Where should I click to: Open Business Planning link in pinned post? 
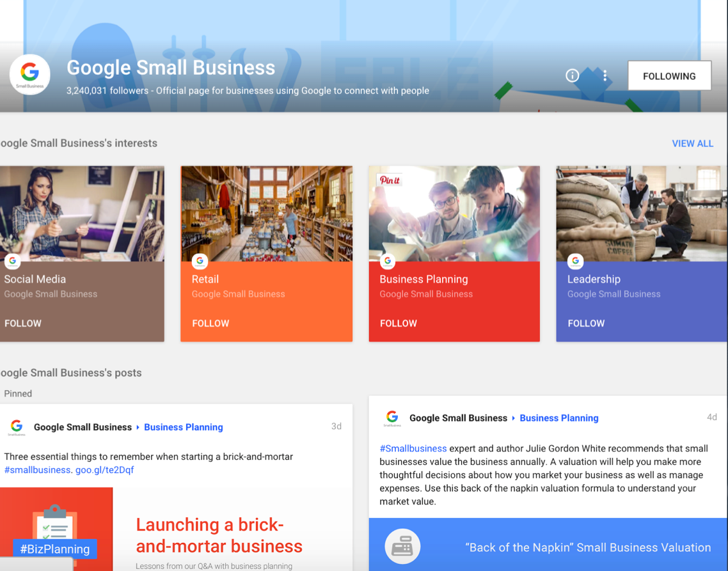point(184,427)
